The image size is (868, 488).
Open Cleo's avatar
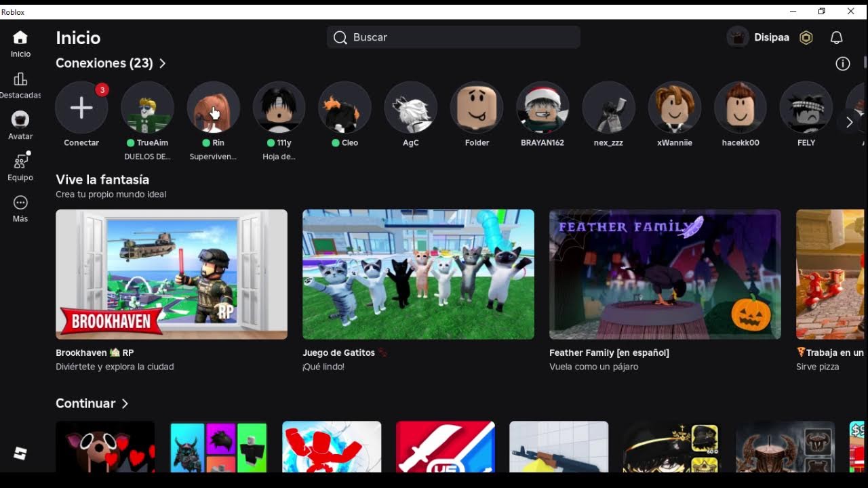point(344,108)
